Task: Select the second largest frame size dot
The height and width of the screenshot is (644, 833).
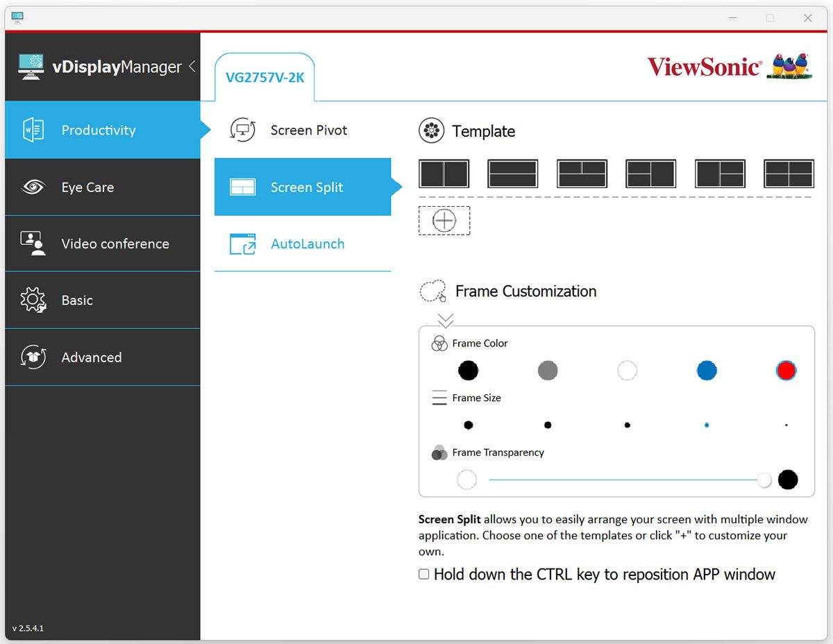Action: [x=548, y=425]
